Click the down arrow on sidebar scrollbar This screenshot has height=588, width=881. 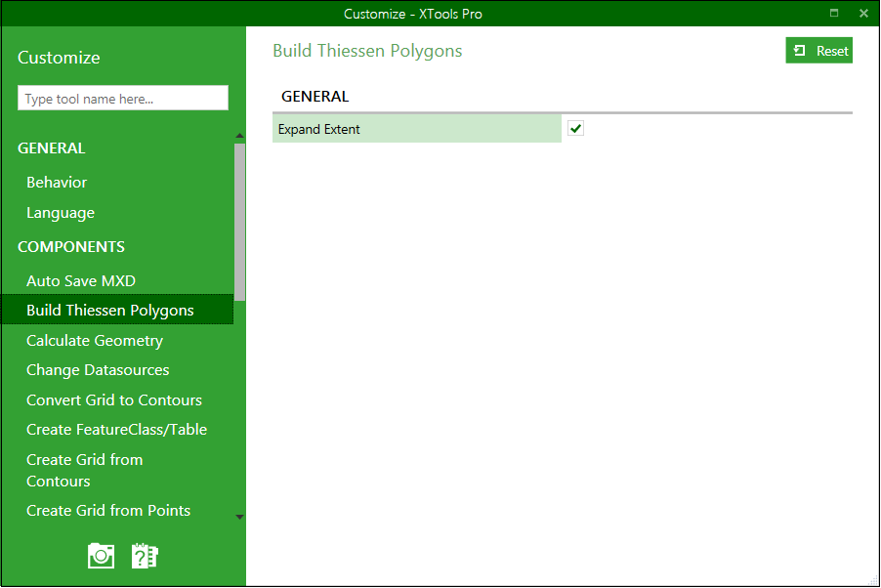pyautogui.click(x=239, y=517)
